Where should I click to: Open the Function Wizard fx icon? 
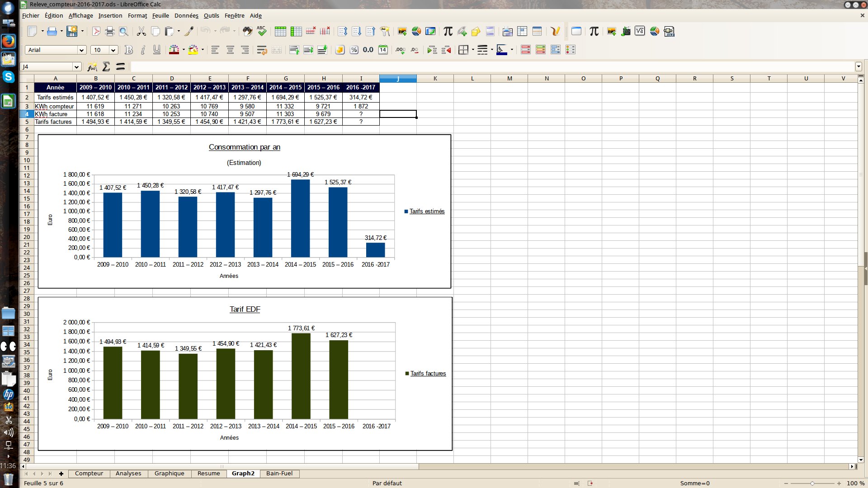92,67
